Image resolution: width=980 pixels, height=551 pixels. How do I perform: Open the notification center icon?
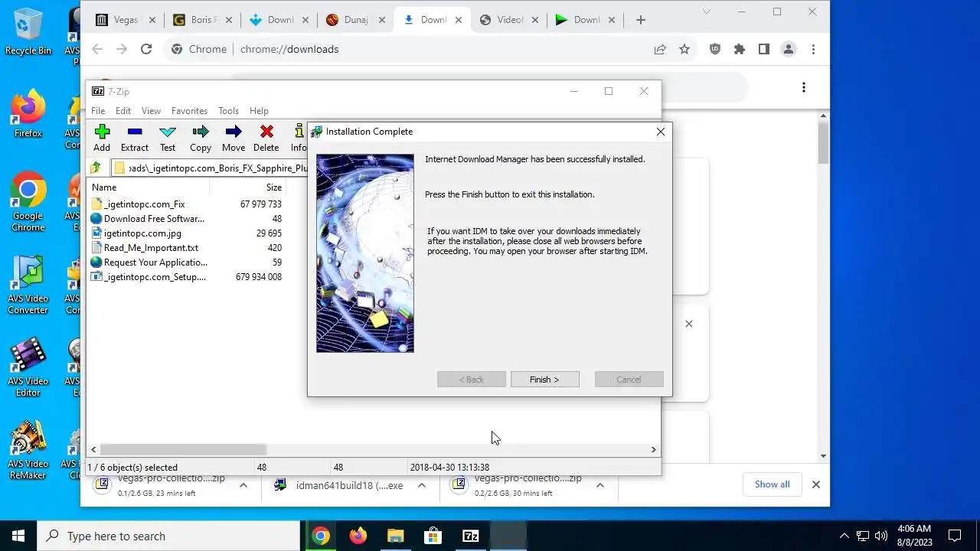point(955,536)
